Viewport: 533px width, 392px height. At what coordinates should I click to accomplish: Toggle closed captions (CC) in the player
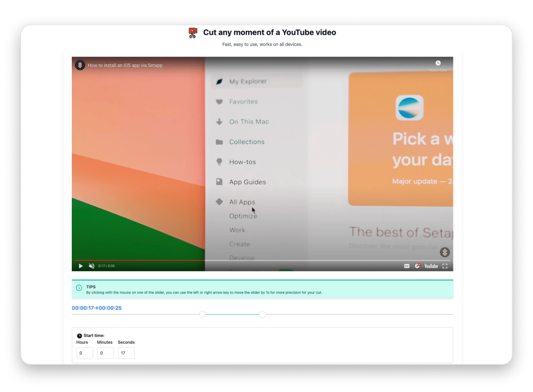(x=407, y=266)
